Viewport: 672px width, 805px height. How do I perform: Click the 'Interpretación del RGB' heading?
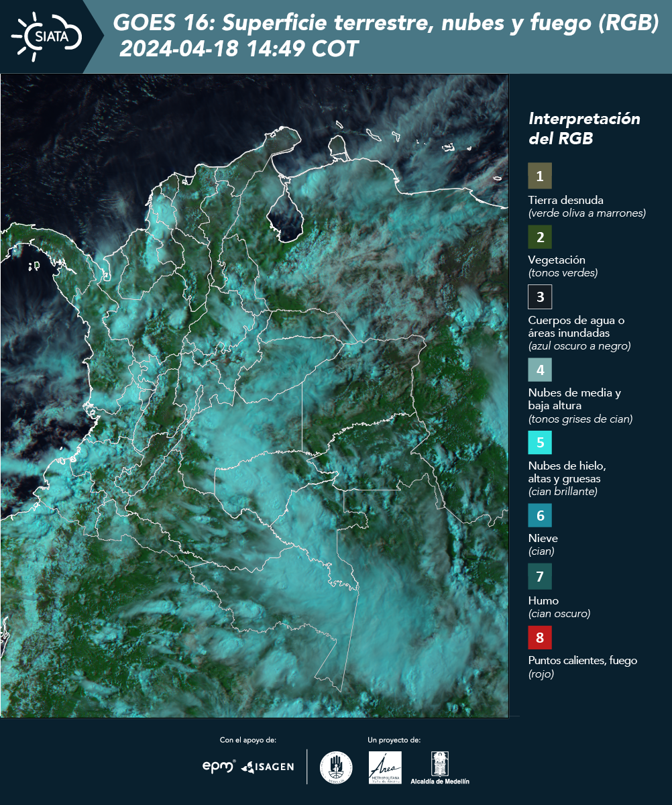click(x=584, y=128)
